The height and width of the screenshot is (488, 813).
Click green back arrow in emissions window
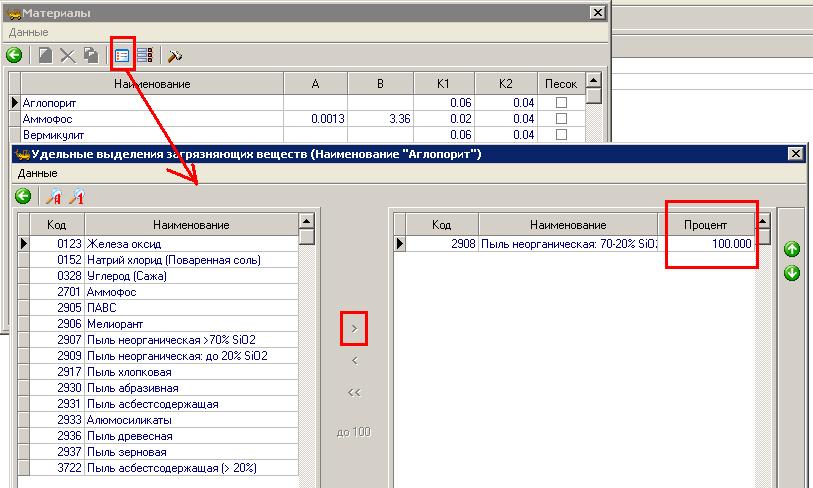pos(23,196)
